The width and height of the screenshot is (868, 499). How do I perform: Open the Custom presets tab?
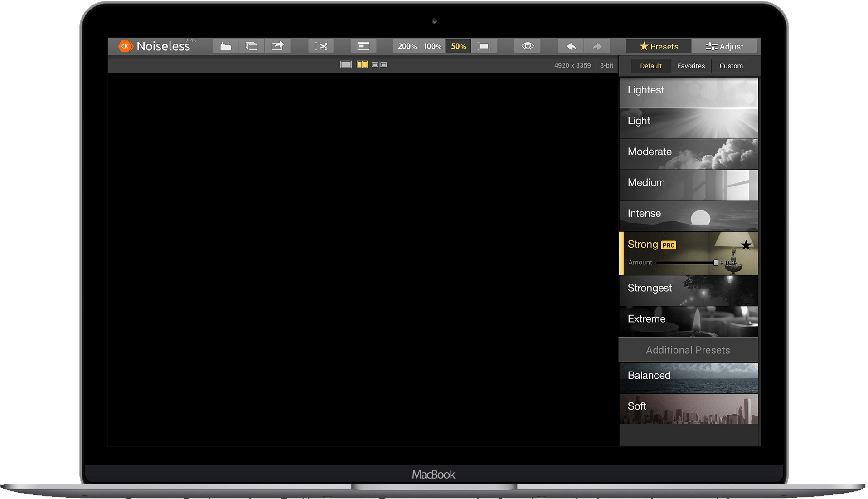(x=731, y=66)
